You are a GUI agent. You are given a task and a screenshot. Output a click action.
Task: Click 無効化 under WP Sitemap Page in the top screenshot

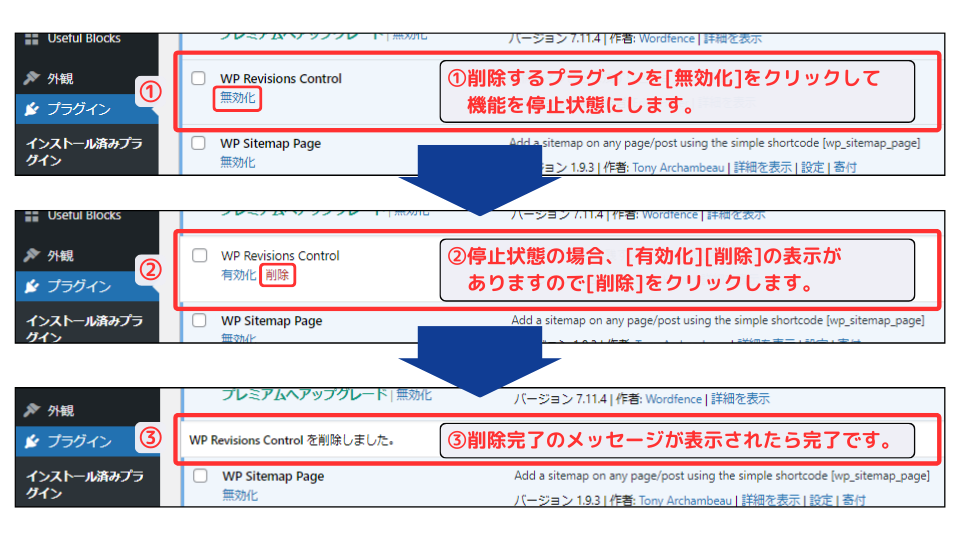[x=238, y=162]
